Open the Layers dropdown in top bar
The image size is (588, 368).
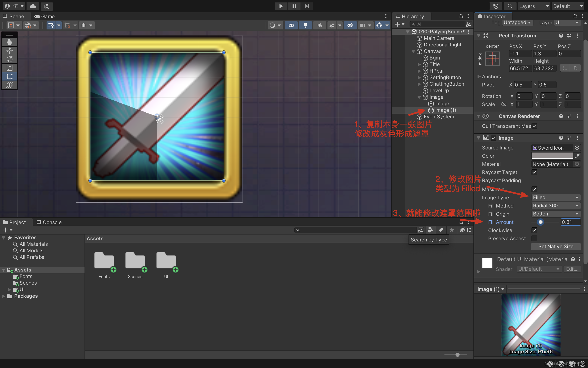click(534, 6)
